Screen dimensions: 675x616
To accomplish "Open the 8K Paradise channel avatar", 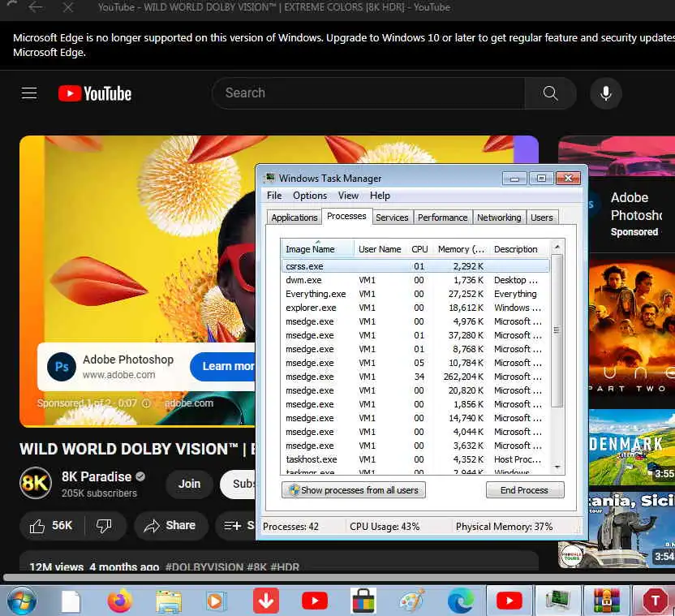I will coord(36,484).
